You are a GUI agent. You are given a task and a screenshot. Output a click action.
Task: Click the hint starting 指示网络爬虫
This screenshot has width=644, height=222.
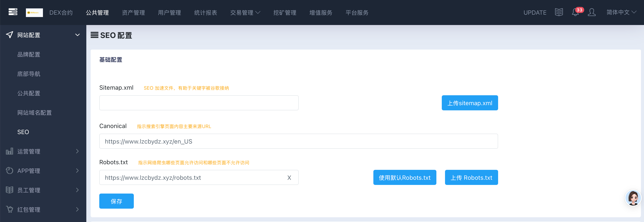click(x=194, y=163)
